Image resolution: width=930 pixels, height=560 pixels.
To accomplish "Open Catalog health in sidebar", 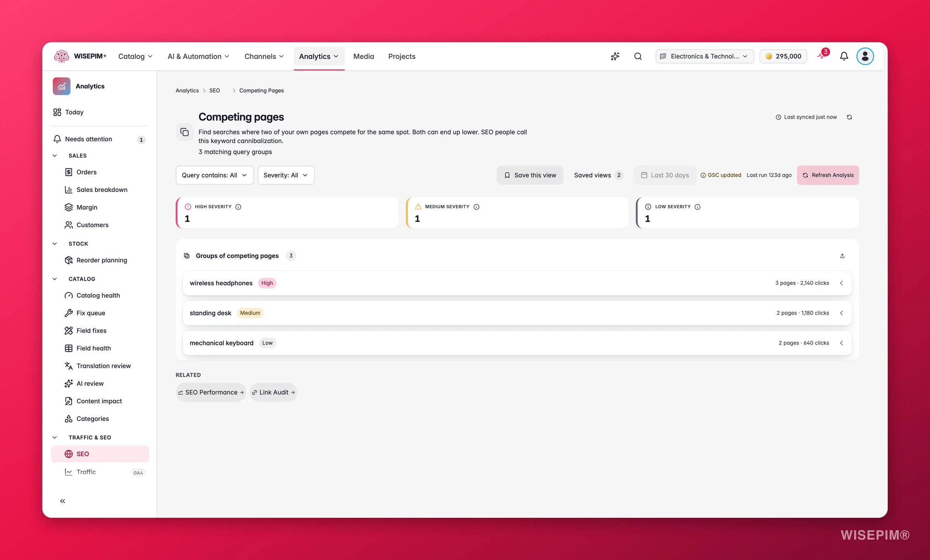I will [x=100, y=295].
